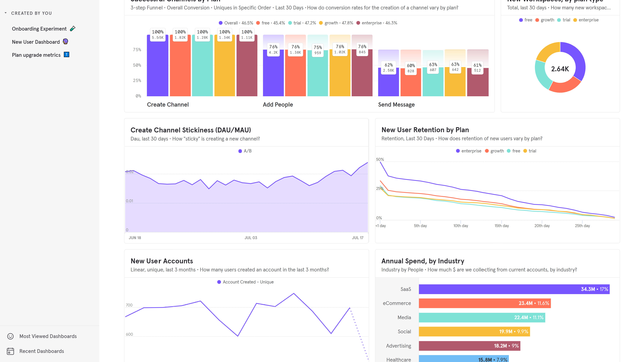Open Onboarding Experiment dashboard
This screenshot has width=644, height=362.
(x=39, y=29)
